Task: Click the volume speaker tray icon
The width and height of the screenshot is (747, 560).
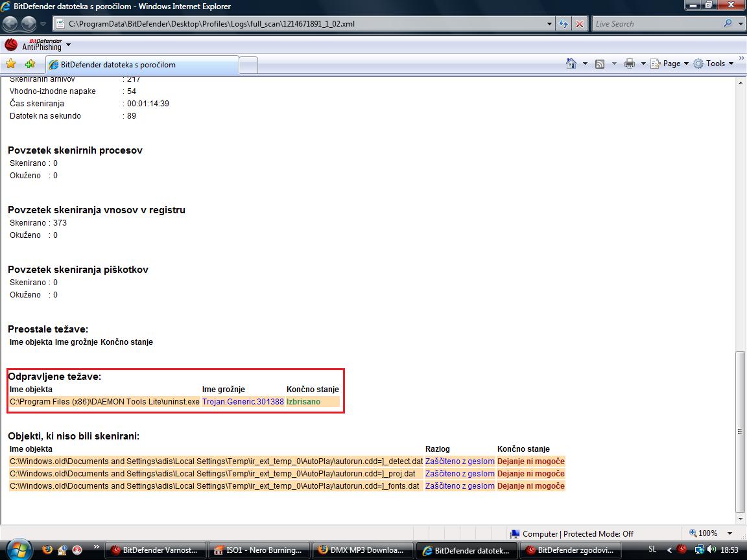Action: (711, 550)
